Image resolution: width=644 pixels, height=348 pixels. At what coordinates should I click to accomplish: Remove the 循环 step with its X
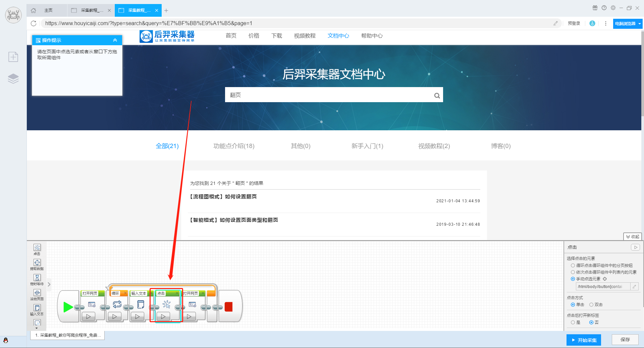[125, 293]
